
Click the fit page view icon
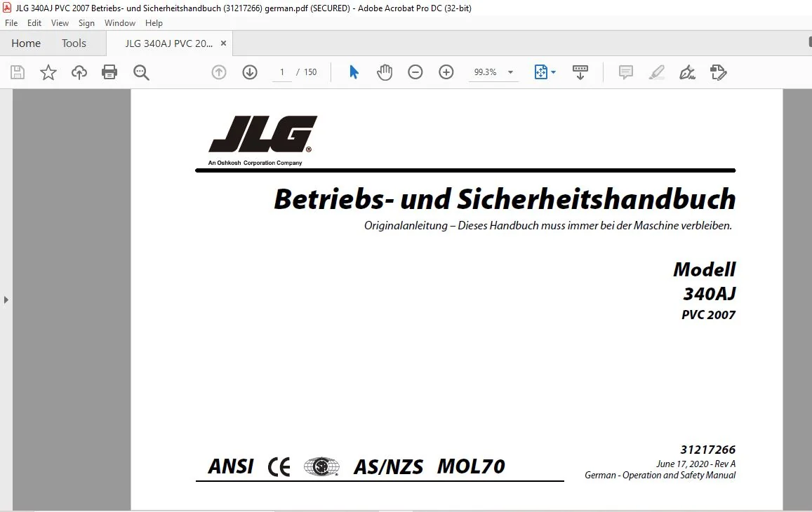click(540, 72)
